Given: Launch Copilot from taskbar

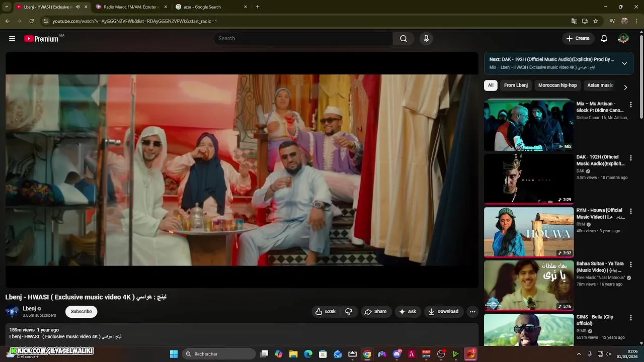Looking at the screenshot, I should (x=279, y=354).
